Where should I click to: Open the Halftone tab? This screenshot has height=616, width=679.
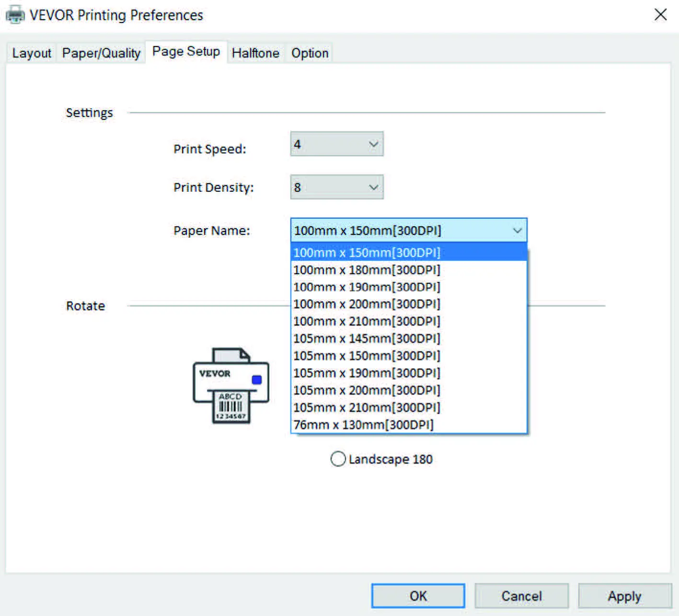[x=255, y=53]
